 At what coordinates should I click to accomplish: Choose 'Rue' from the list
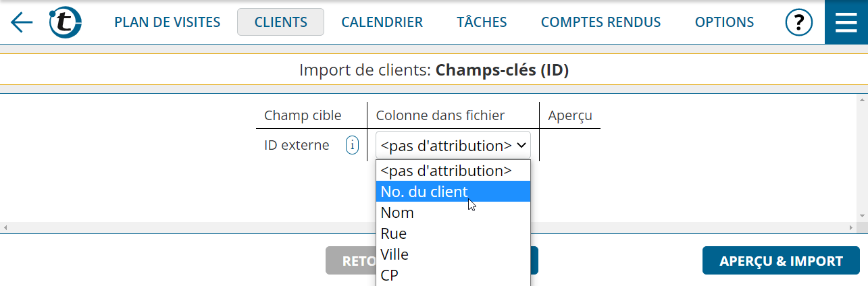pos(453,233)
